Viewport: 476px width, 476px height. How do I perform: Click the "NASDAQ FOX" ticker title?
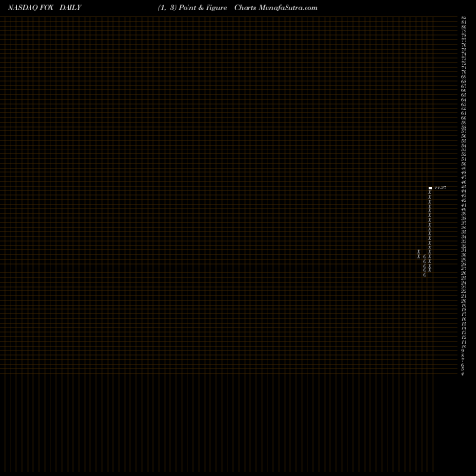pos(30,8)
